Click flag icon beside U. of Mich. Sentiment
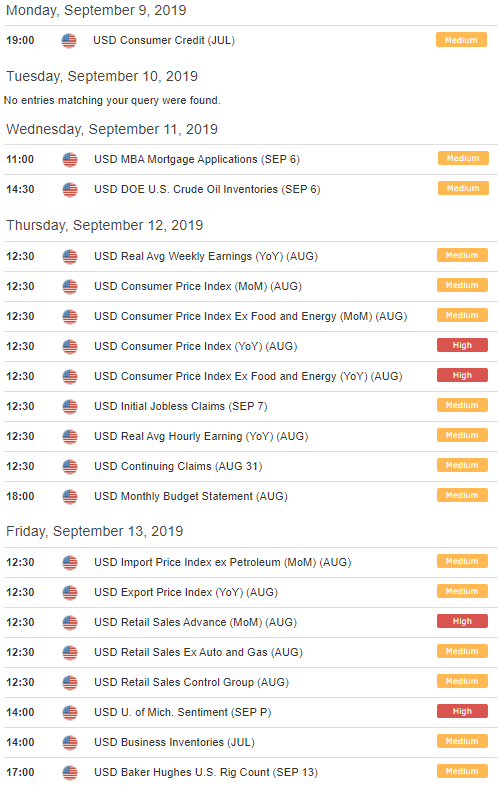498x786 pixels. [x=70, y=713]
